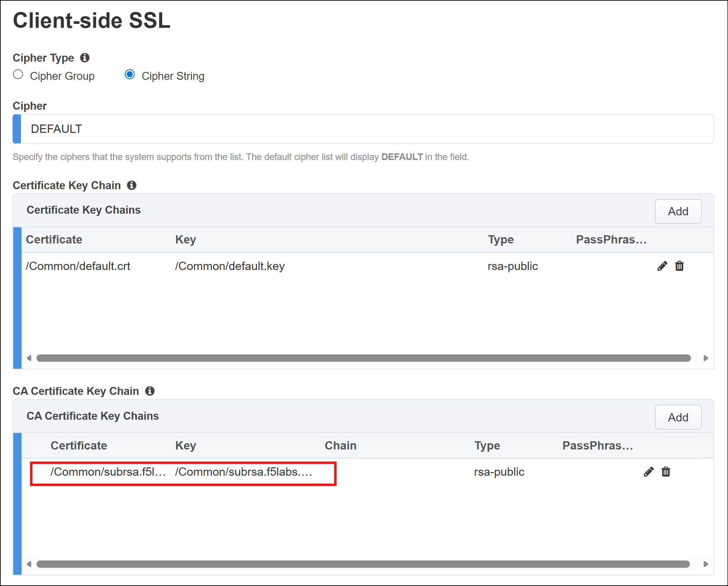Add a new Certificate Key Chain
Viewport: 728px width, 586px height.
(x=678, y=211)
